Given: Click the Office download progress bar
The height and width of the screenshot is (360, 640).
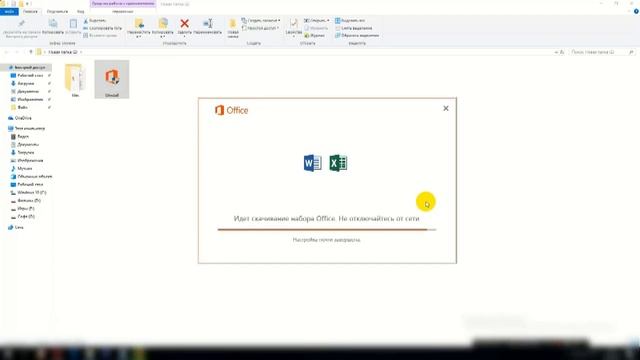Looking at the screenshot, I should pos(327,229).
